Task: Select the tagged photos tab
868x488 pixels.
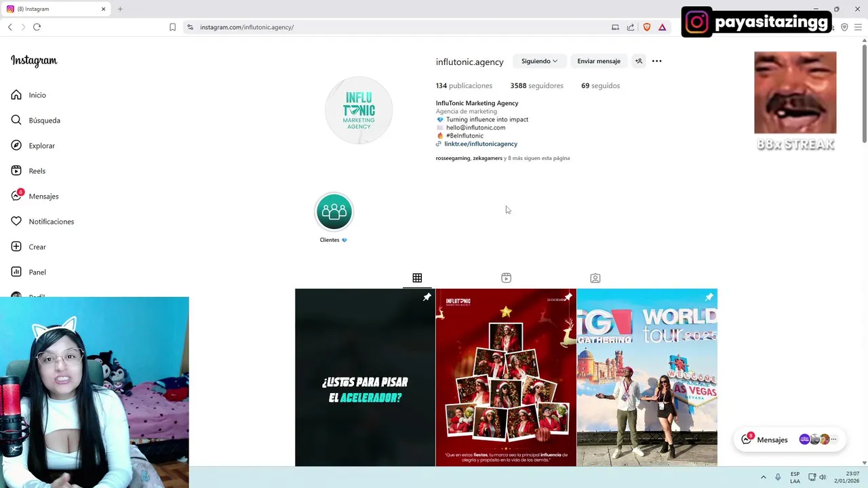Action: coord(595,278)
